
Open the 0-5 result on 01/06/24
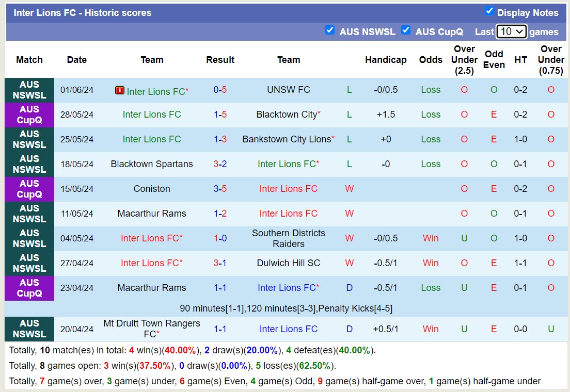tap(220, 90)
